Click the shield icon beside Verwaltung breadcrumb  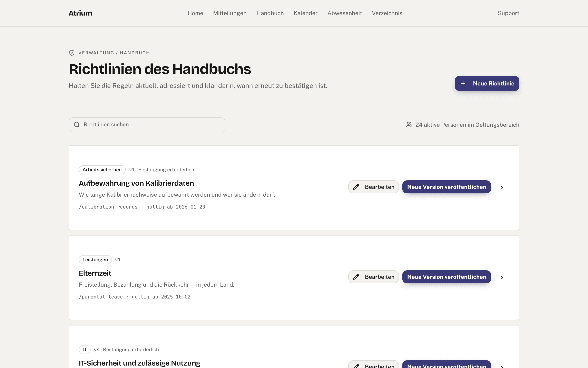click(72, 53)
